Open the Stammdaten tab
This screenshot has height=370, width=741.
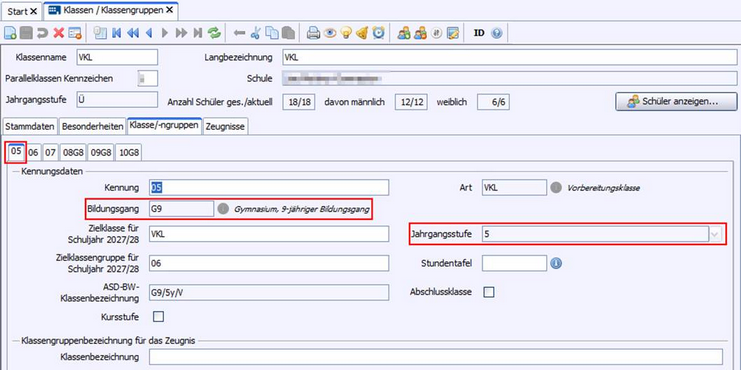[x=30, y=126]
